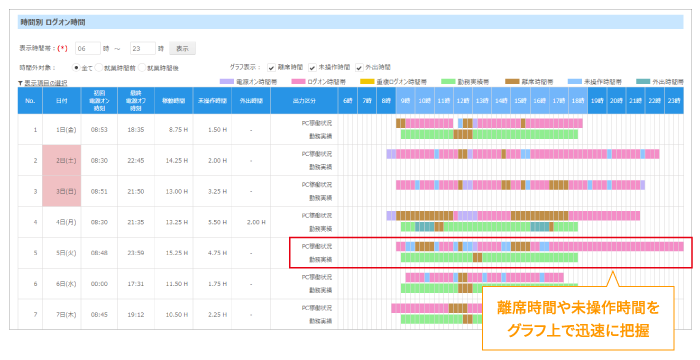
Task: Click the power-off time 18:35
Action: 136,130
